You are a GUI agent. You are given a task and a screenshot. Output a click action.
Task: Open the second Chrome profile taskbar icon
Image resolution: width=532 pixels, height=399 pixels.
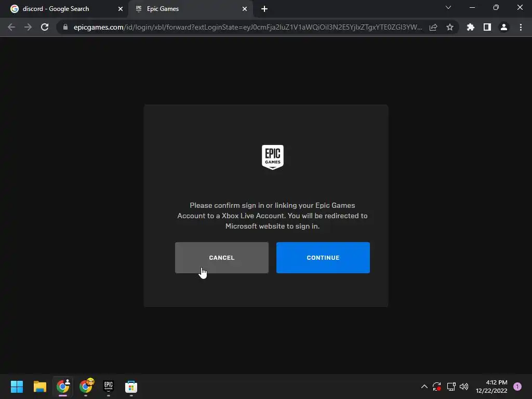[86, 387]
